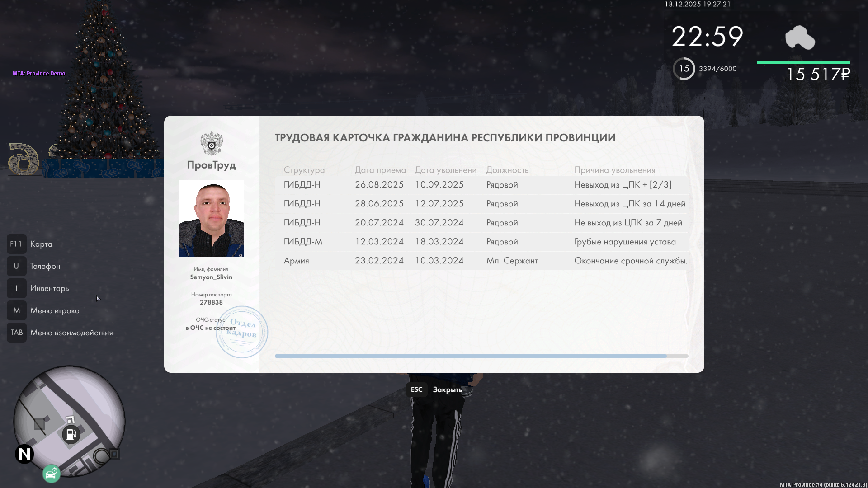Open Телефон from the hotkey list
This screenshot has height=488, width=868.
45,266
